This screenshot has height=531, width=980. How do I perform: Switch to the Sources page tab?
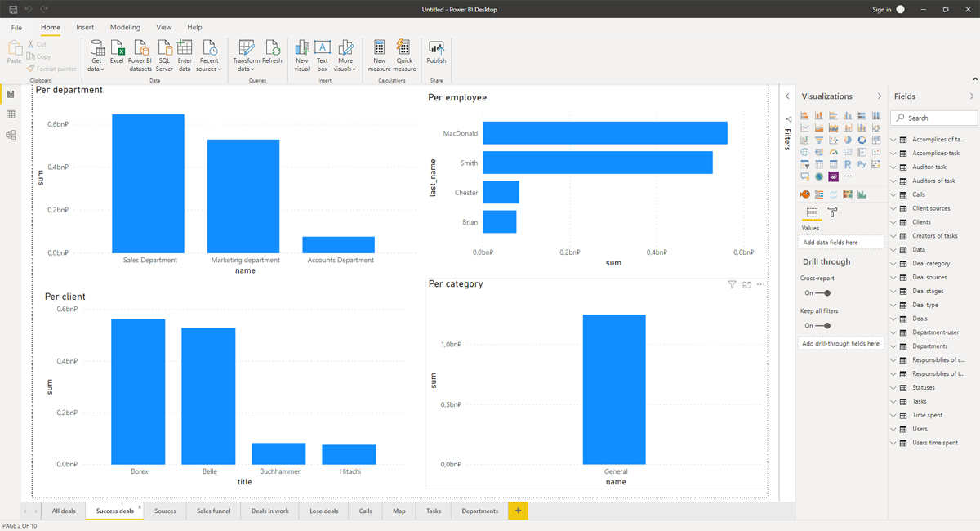tap(165, 511)
